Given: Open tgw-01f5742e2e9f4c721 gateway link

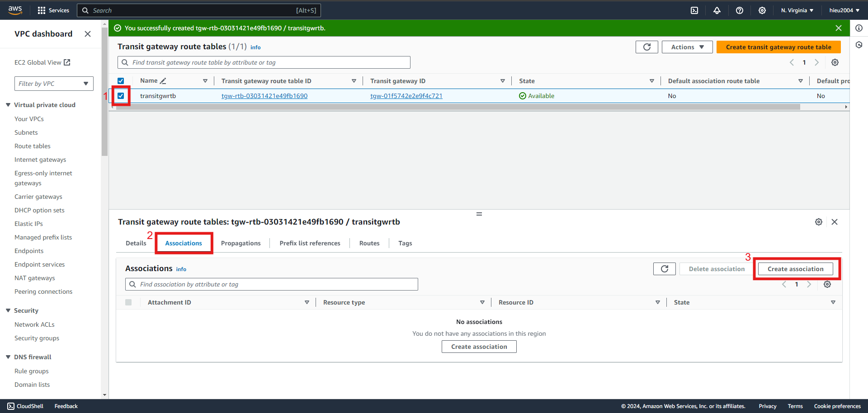Looking at the screenshot, I should point(406,96).
